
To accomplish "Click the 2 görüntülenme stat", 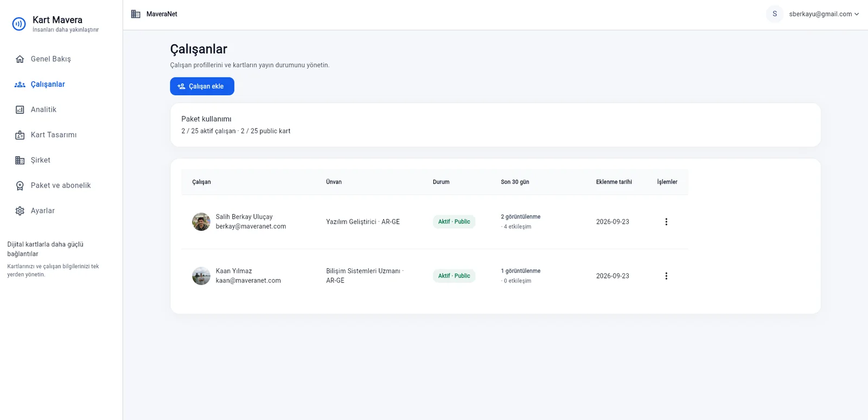I will point(521,217).
